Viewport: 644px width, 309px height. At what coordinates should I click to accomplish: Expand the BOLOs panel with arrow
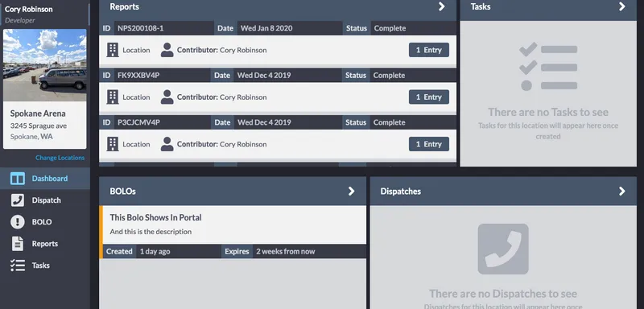coord(351,192)
